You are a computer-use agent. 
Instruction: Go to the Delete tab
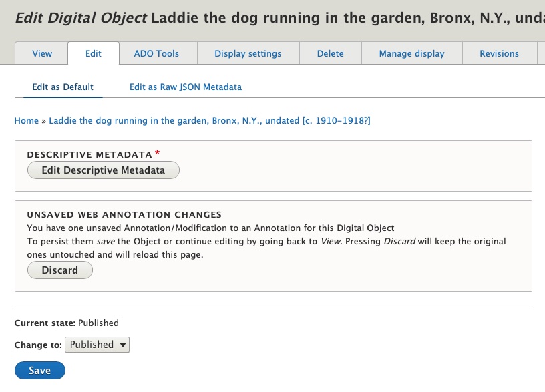[x=330, y=53]
